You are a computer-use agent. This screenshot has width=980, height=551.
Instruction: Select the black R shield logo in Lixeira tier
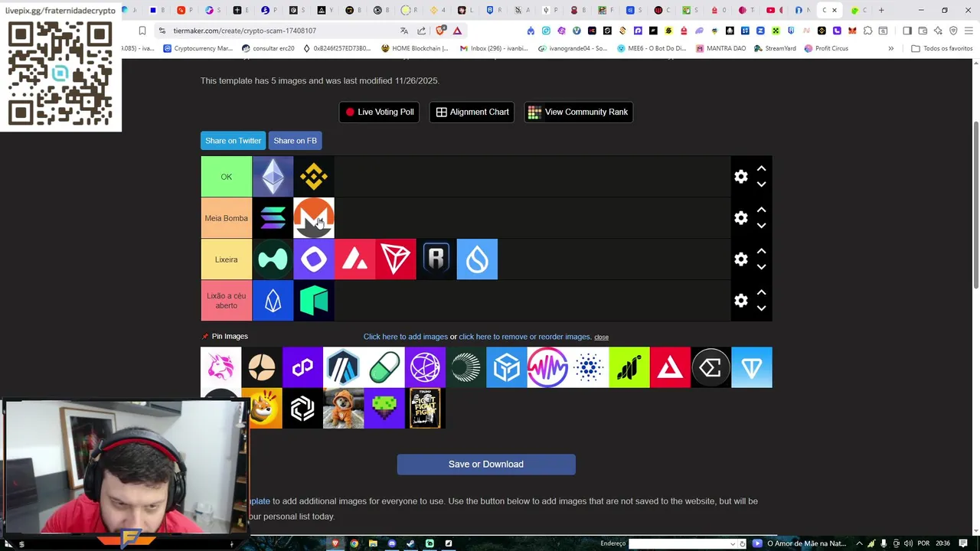pos(436,259)
